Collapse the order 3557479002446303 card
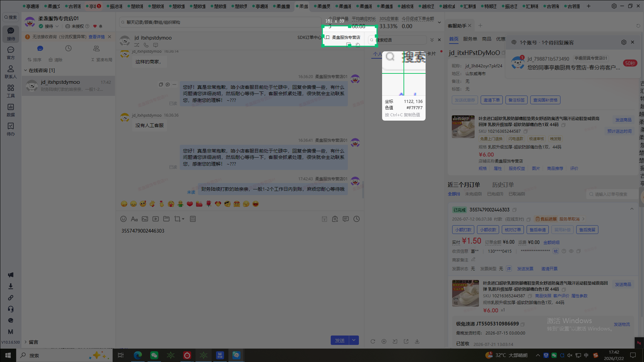The height and width of the screenshot is (362, 644). point(632,209)
